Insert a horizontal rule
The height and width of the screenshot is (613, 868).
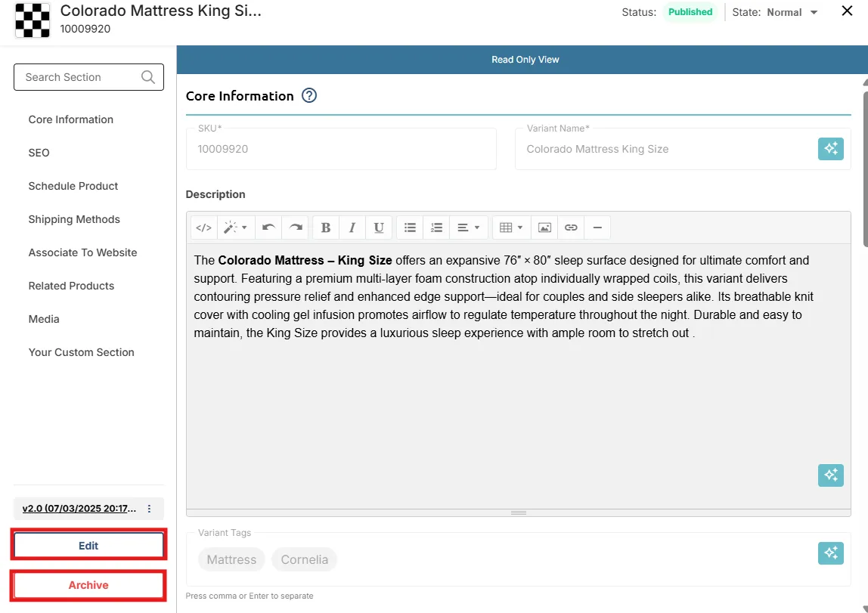(597, 228)
